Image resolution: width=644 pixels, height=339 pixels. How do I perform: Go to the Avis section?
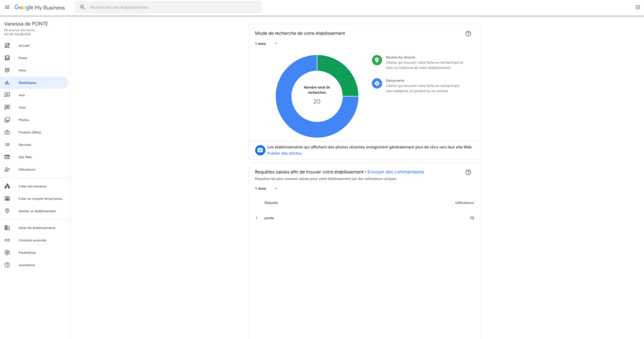coord(21,95)
